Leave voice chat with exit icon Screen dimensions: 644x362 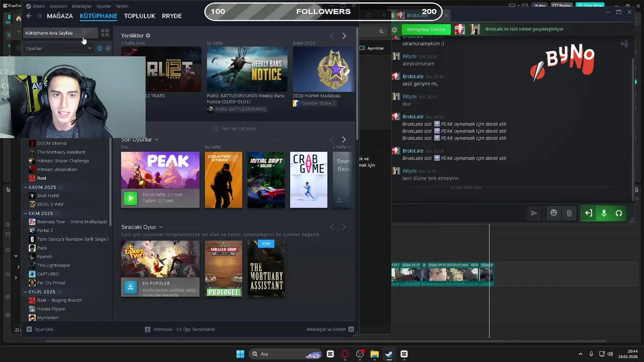tap(588, 213)
